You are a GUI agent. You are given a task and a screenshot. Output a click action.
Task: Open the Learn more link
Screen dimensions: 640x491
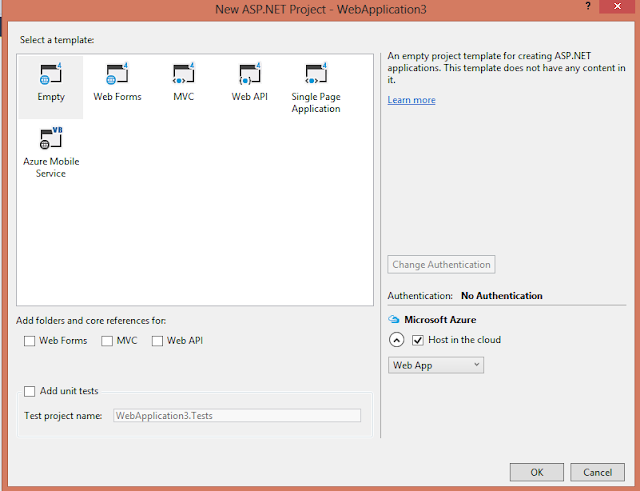411,100
